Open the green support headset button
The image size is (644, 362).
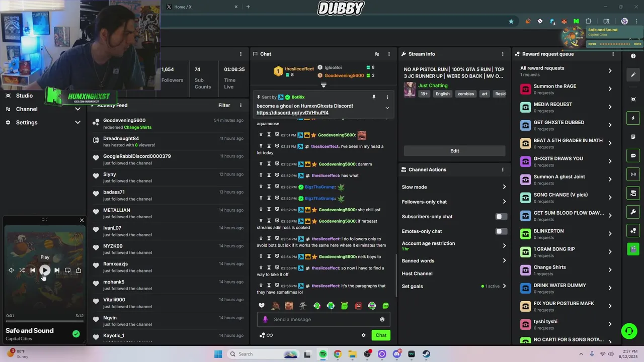tap(629, 331)
